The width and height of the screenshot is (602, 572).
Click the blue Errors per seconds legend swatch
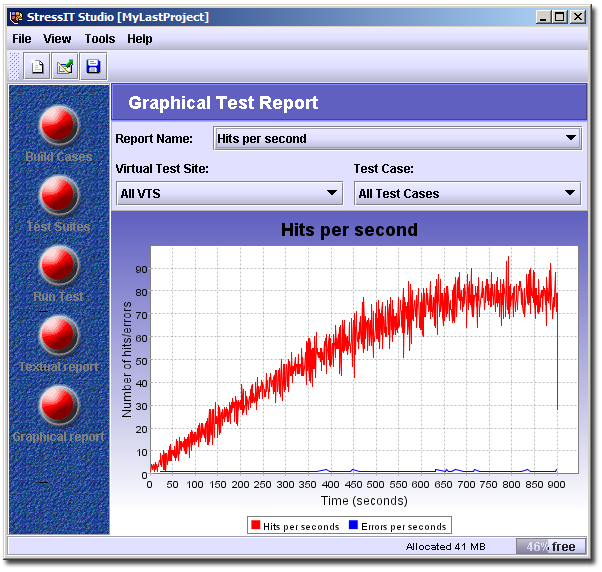[x=354, y=526]
